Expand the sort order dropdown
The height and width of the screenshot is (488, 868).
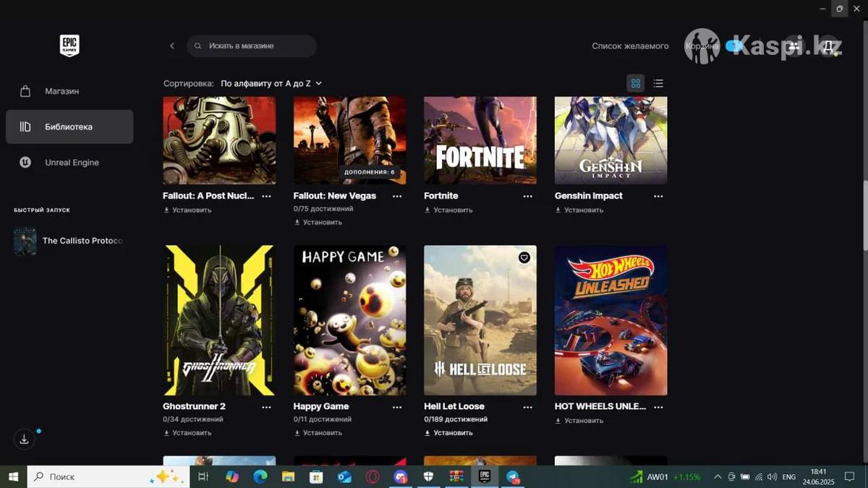click(271, 83)
